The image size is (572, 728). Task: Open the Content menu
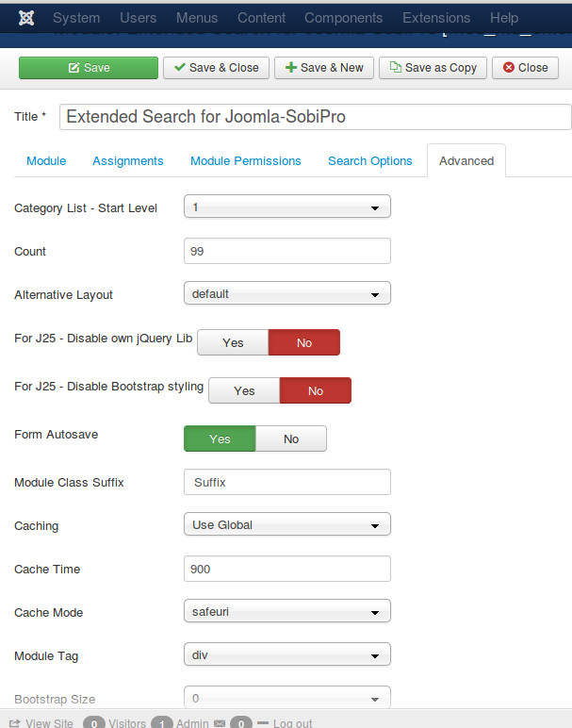click(261, 18)
